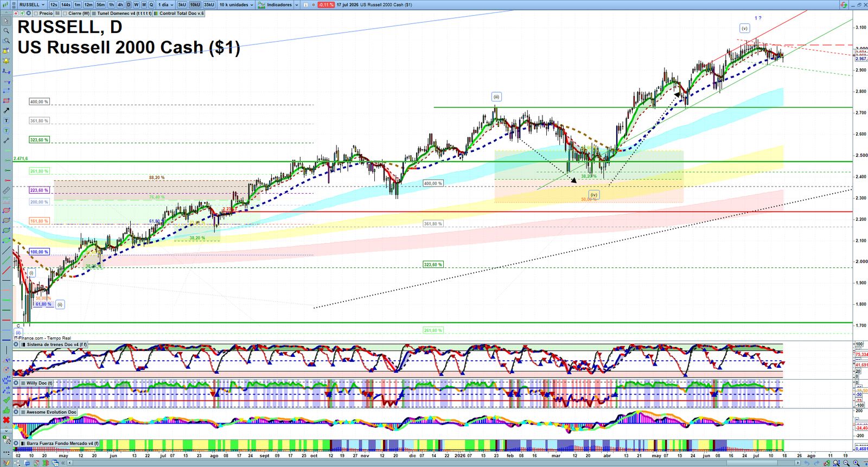Open the 10 k unidades dropdown
The image size is (868, 467).
click(x=236, y=5)
